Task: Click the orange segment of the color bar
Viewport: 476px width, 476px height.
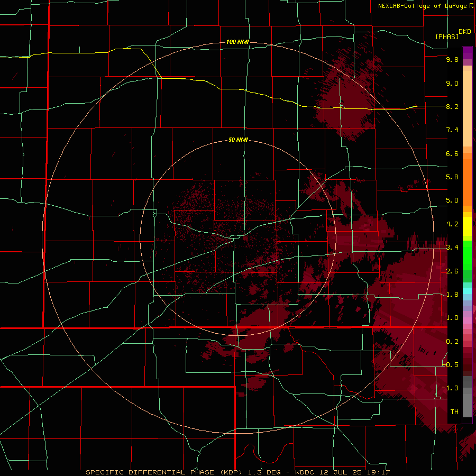Action: pos(467,182)
